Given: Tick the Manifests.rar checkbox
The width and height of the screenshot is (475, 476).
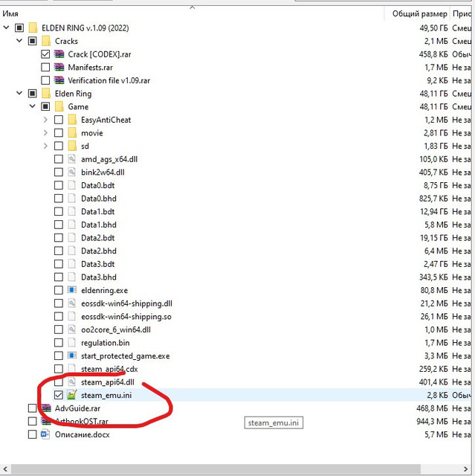Looking at the screenshot, I should click(45, 68).
